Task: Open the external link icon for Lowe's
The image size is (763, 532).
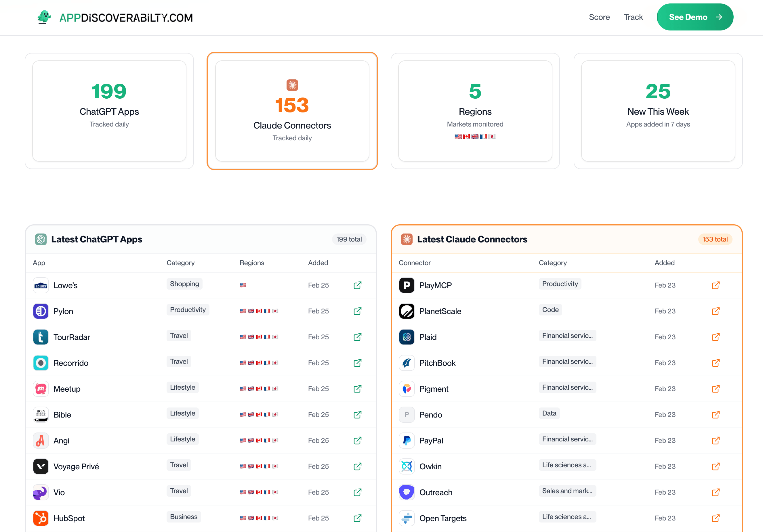Action: click(357, 285)
